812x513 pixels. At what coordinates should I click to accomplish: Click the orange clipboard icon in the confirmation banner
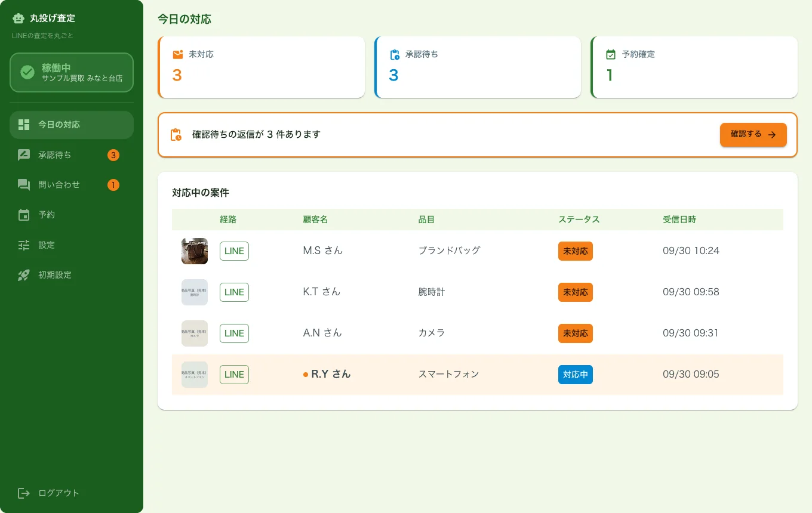(176, 135)
